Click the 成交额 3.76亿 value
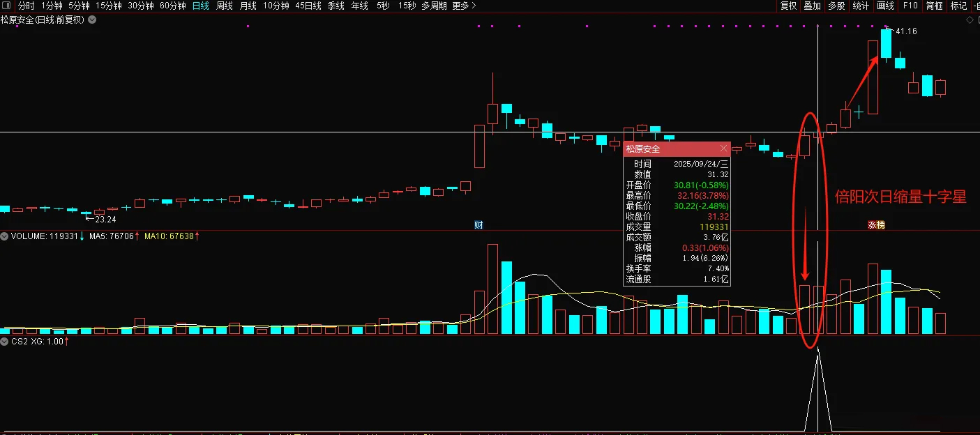The width and height of the screenshot is (980, 435). 716,237
